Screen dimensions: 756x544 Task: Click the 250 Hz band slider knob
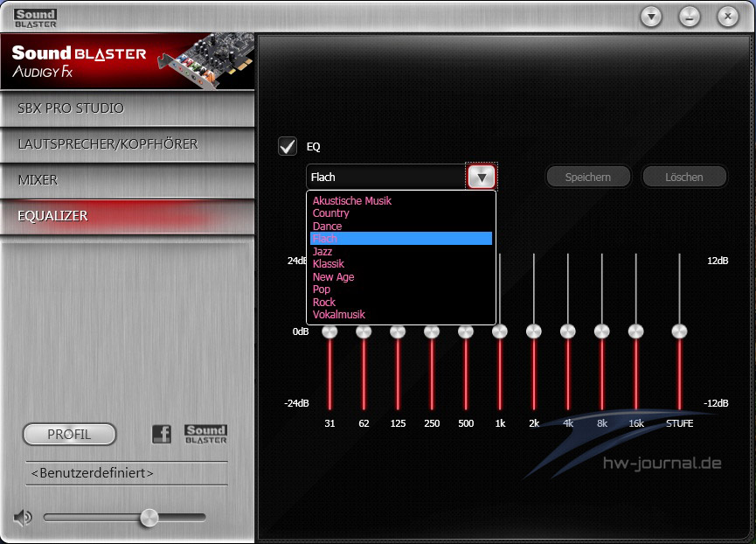click(432, 331)
